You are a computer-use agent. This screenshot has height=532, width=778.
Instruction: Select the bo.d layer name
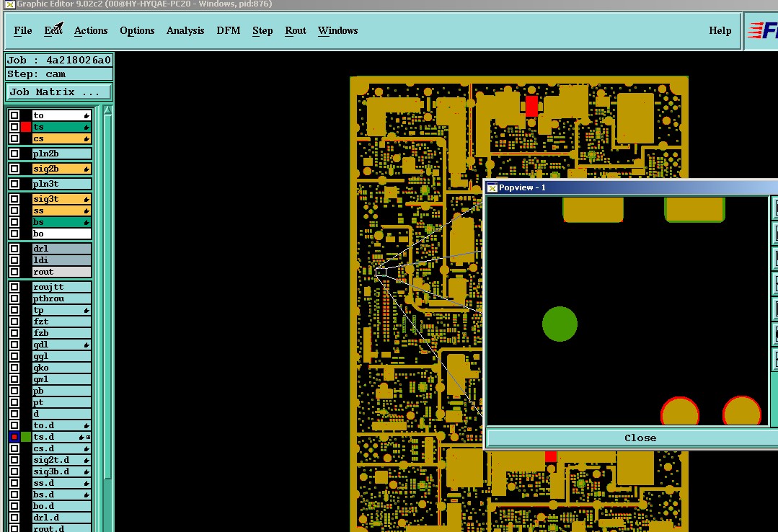coord(61,506)
